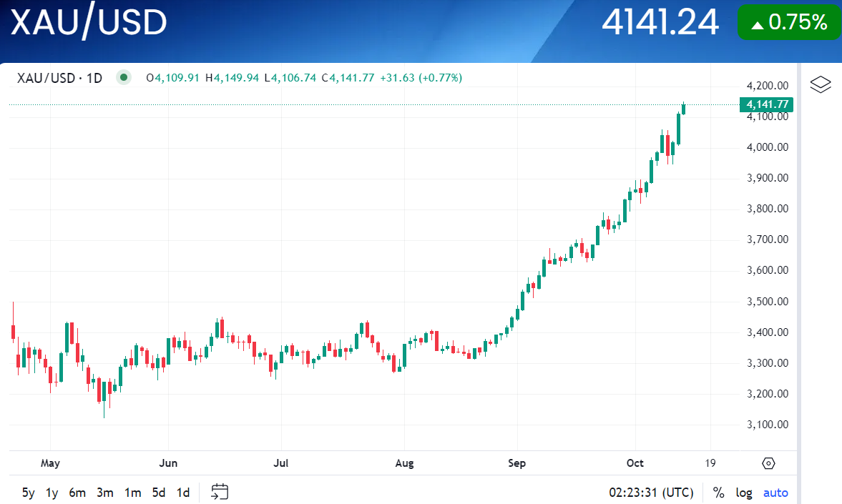Click the Sep label on time axis
Screen dimensions: 842x504
point(517,463)
